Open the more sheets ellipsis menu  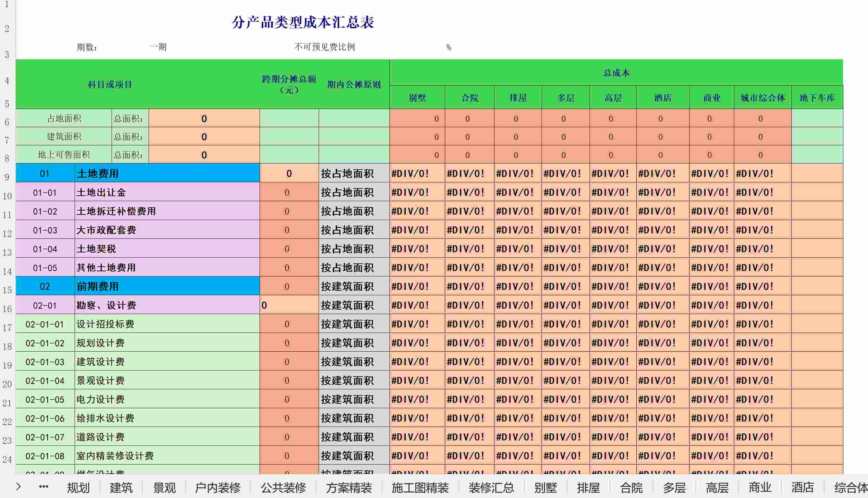tap(43, 486)
